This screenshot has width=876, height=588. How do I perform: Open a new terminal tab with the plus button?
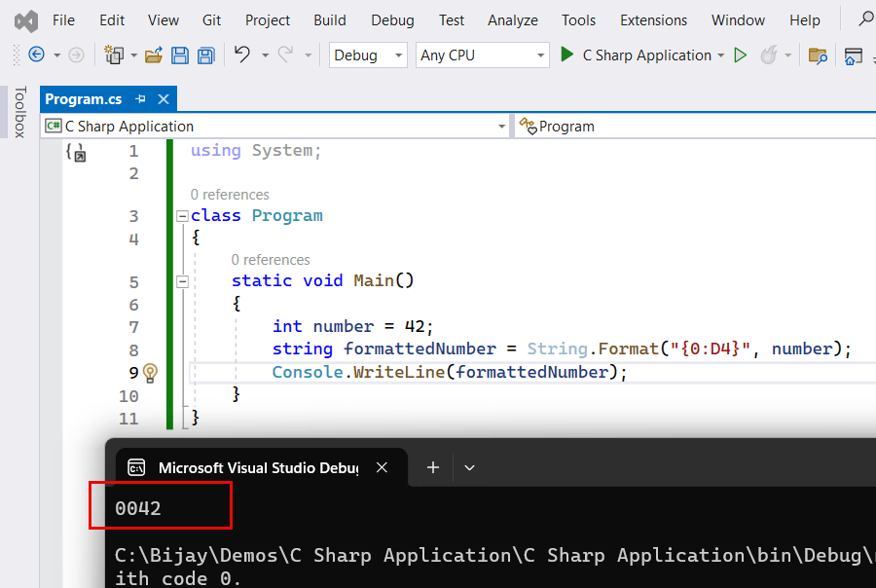432,467
